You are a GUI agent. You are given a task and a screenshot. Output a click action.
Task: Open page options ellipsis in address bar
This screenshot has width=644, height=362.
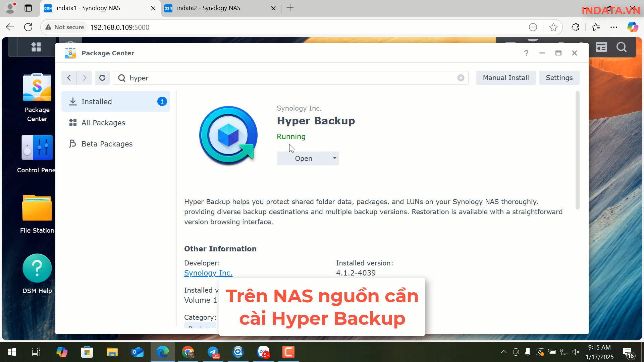[533, 27]
